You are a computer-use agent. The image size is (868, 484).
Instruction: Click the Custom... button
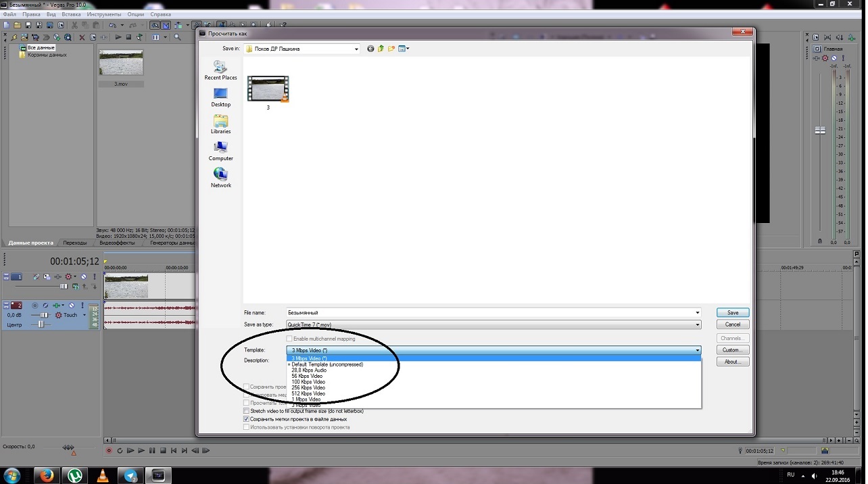(x=733, y=350)
